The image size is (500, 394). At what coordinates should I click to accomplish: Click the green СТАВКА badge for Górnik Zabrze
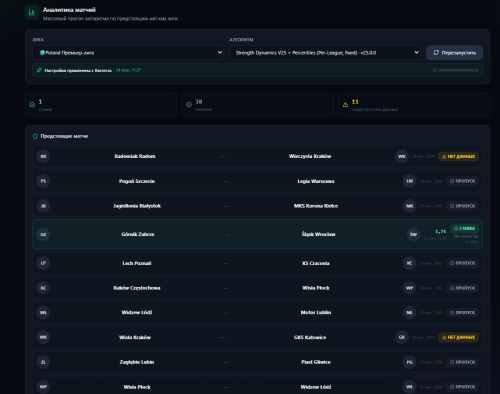(464, 229)
